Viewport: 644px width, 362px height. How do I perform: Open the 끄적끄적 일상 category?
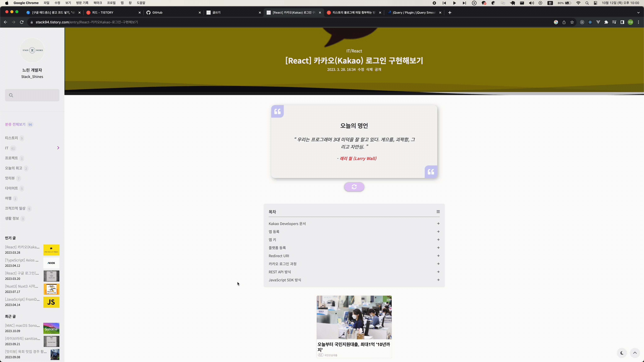point(15,208)
